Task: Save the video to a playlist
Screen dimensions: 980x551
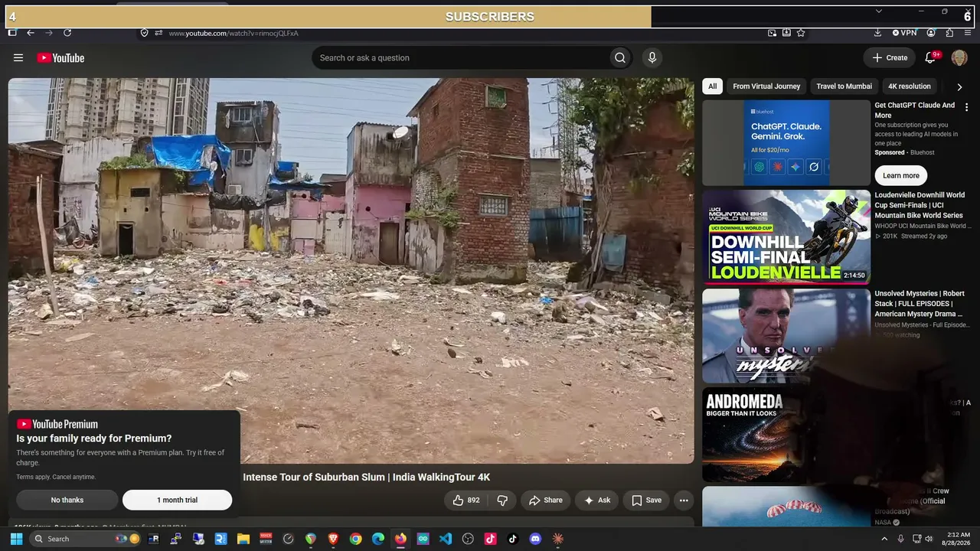Action: (x=647, y=500)
